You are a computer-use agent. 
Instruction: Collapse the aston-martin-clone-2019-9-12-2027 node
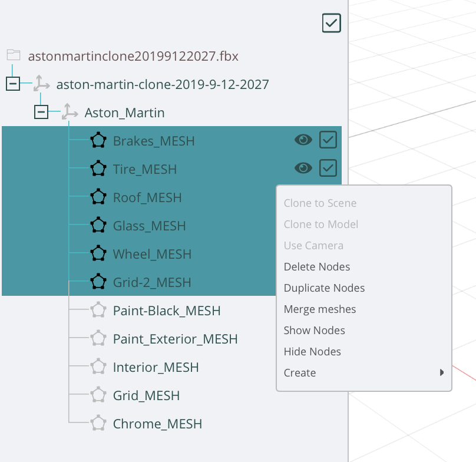13,84
